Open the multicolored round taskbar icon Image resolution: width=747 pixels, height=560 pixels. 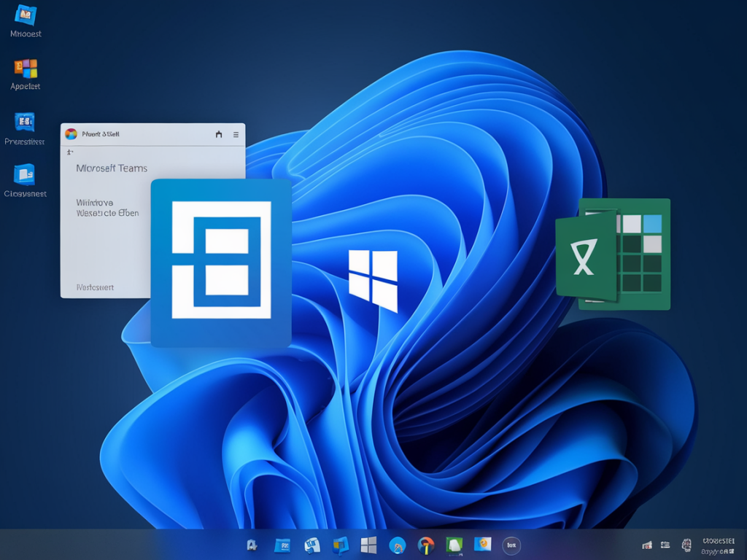click(x=426, y=545)
